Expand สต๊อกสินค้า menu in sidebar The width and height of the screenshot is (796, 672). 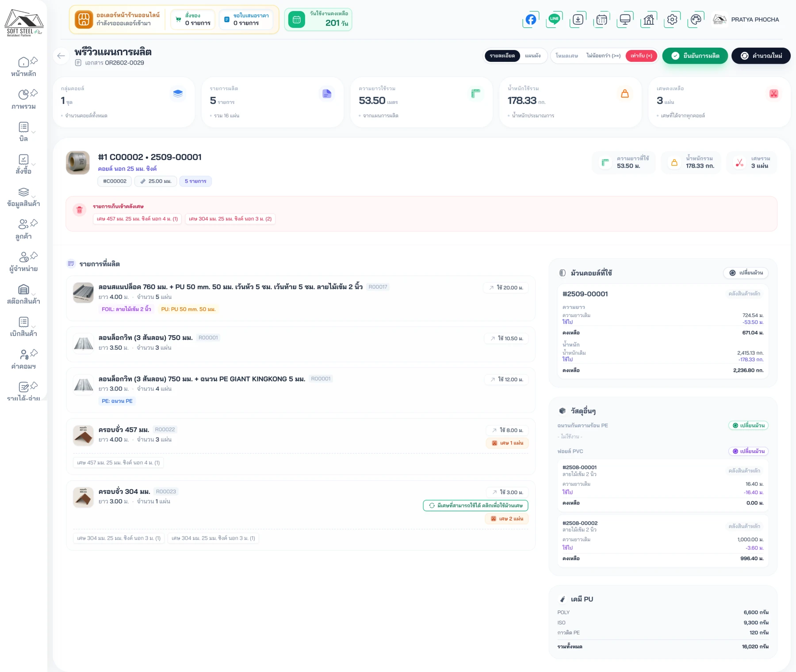click(x=23, y=295)
